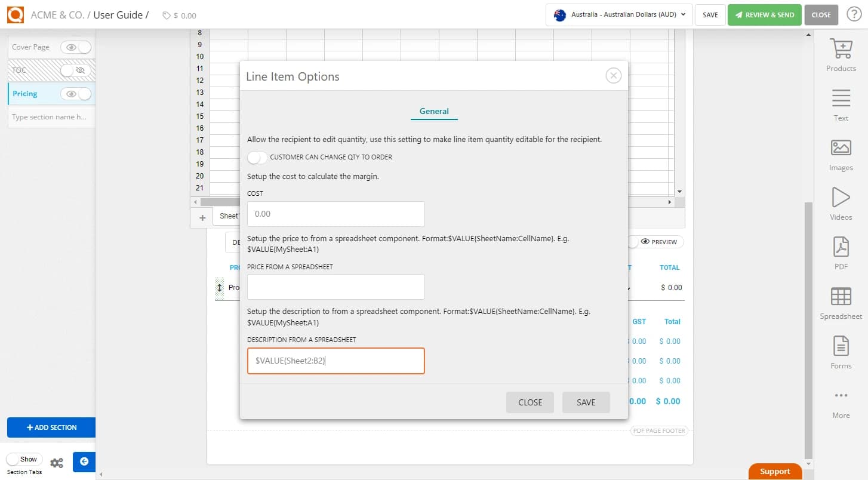Click the Review & Send button
Screen dimensions: 868x480
coord(765,14)
